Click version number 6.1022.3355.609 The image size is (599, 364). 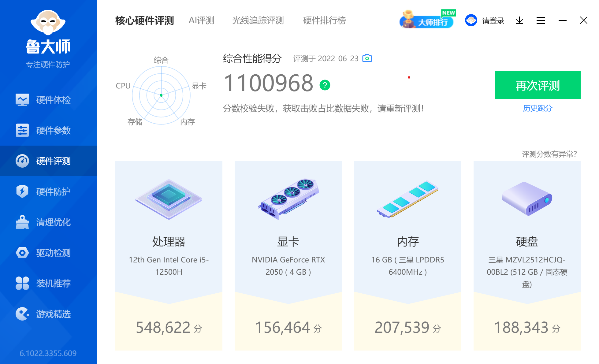tap(48, 353)
